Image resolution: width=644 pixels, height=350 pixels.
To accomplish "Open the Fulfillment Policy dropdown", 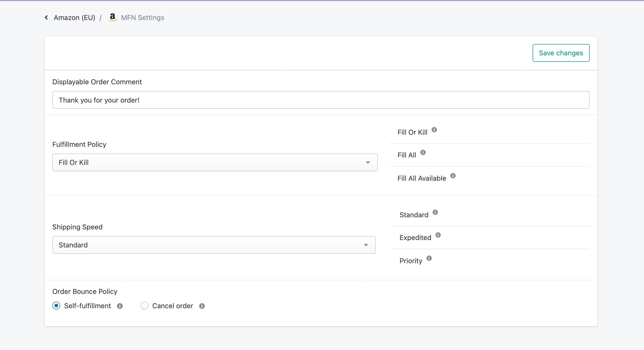I will [x=215, y=162].
